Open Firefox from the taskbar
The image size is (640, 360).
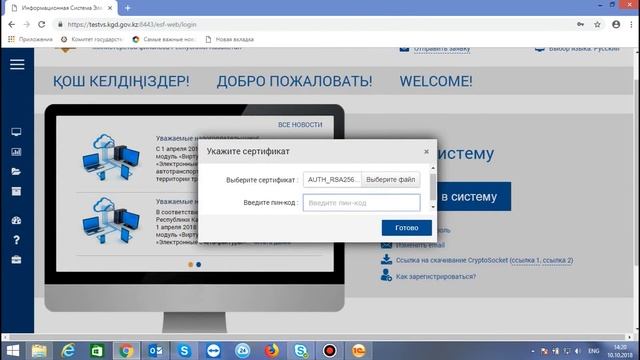point(271,351)
